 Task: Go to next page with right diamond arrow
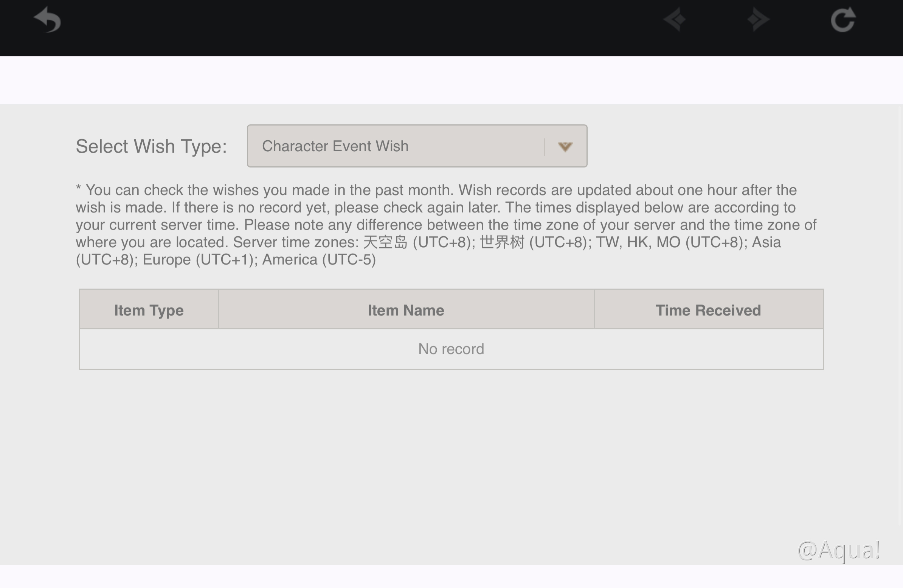pos(758,19)
